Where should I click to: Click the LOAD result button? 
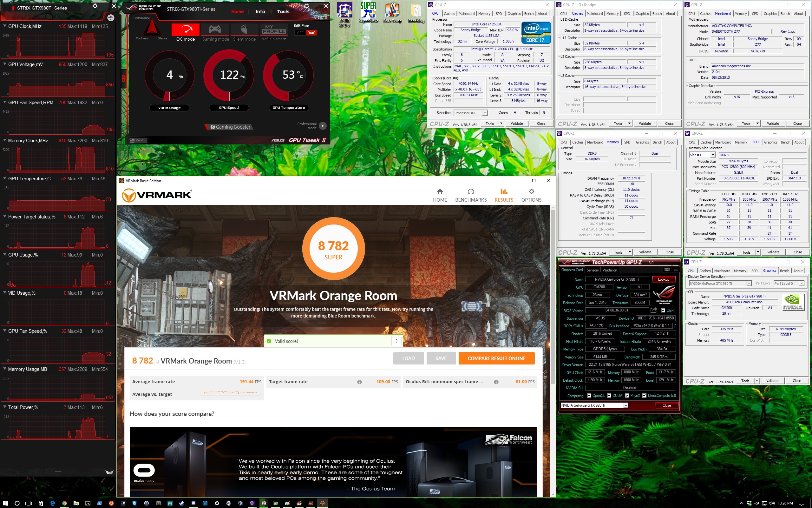coord(408,358)
